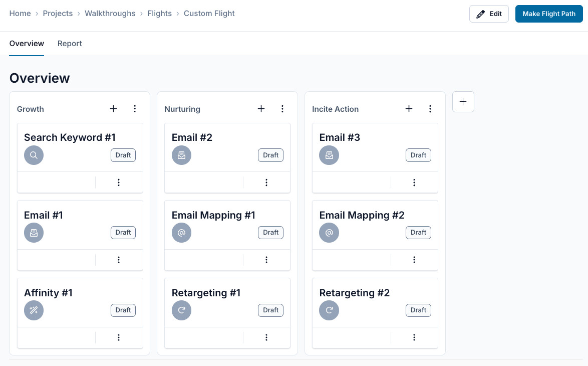Click Draft badge on Retargeting #2
Screen dimensions: 588x366
(x=419, y=310)
